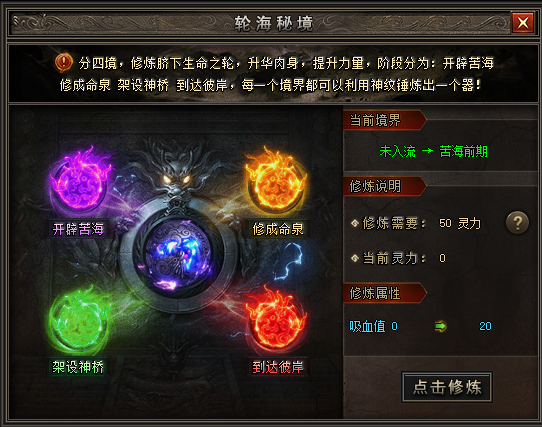Click the 点击修炼 button
Image resolution: width=542 pixels, height=427 pixels.
click(447, 387)
